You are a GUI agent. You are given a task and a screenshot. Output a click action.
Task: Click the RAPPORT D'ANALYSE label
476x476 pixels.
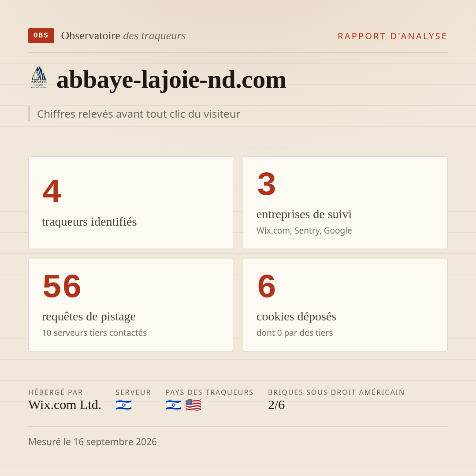(x=393, y=36)
